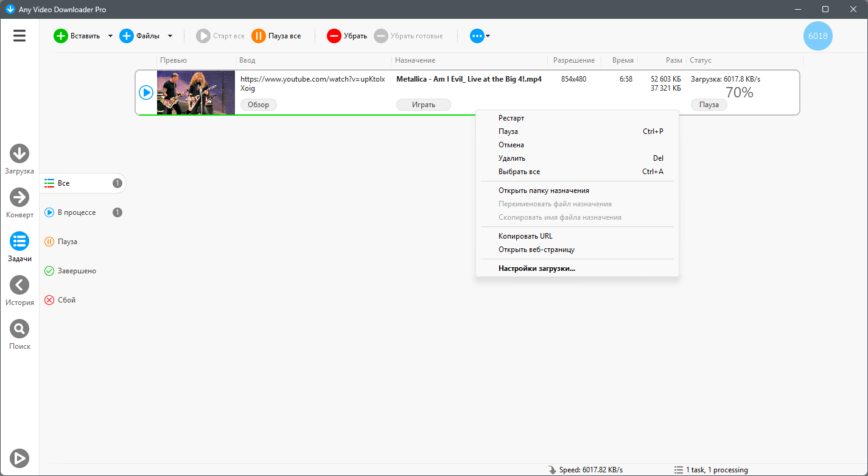
Task: Select the В процессе task filter
Action: 83,212
